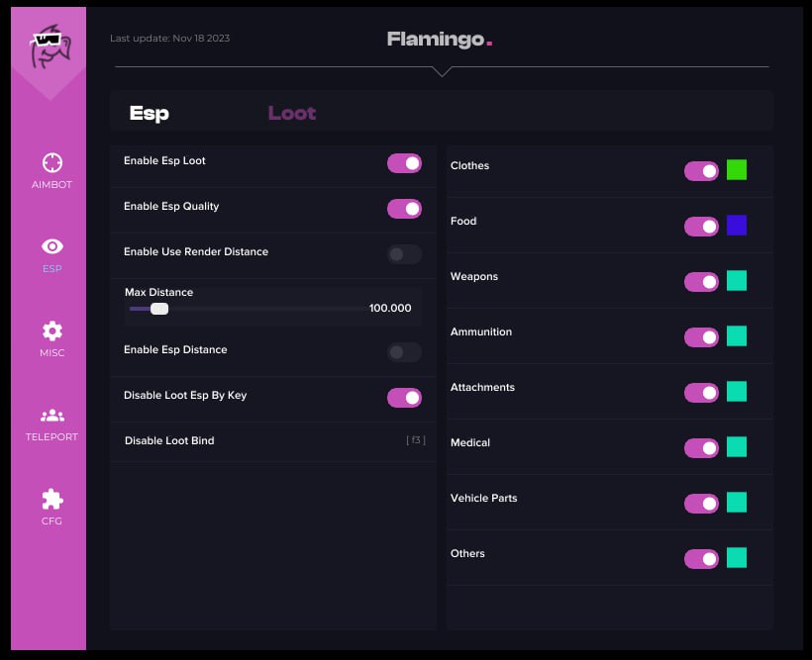Click the Max Distance label
812x660 pixels.
[159, 292]
